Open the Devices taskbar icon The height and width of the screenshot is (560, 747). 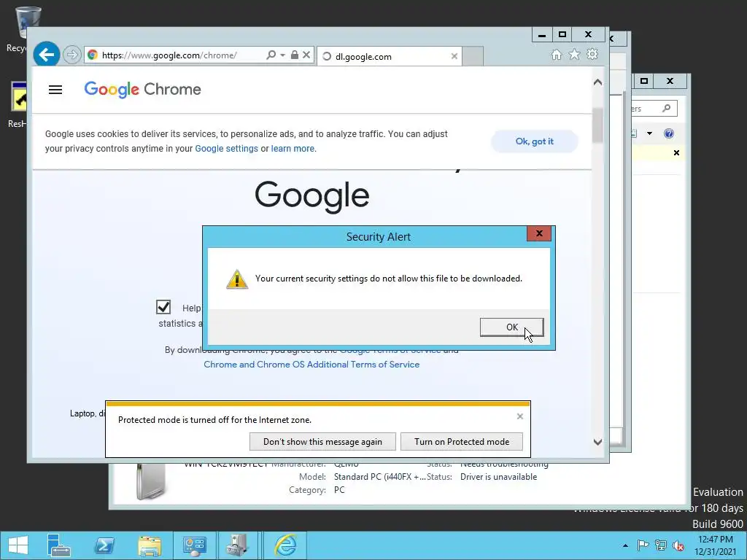coord(237,545)
